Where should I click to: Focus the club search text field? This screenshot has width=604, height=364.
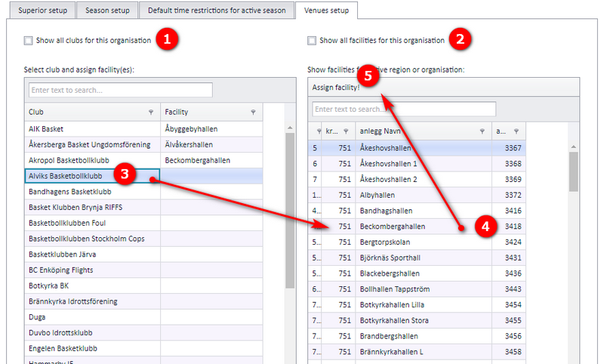click(121, 90)
